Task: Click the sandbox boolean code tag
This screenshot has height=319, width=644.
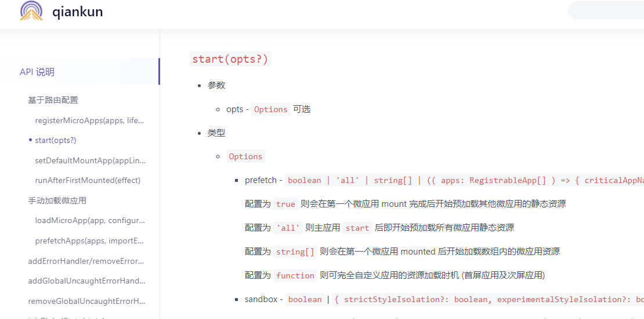Action: pyautogui.click(x=305, y=299)
